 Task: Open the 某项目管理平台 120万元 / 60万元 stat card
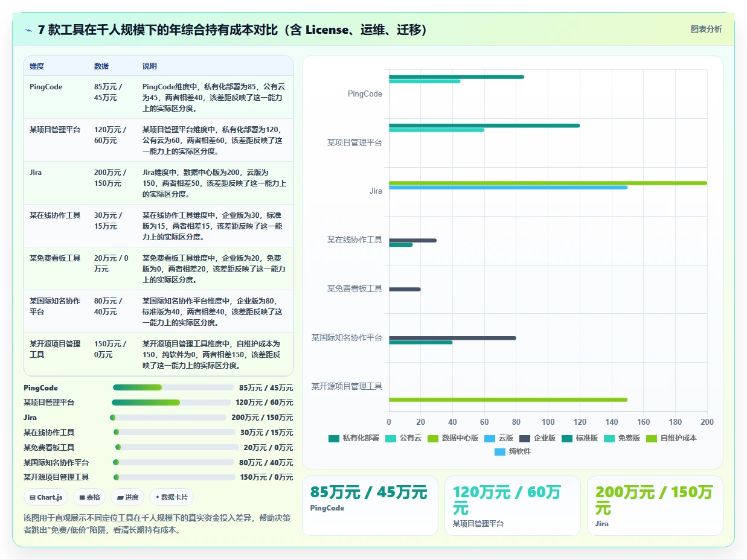[x=512, y=506]
